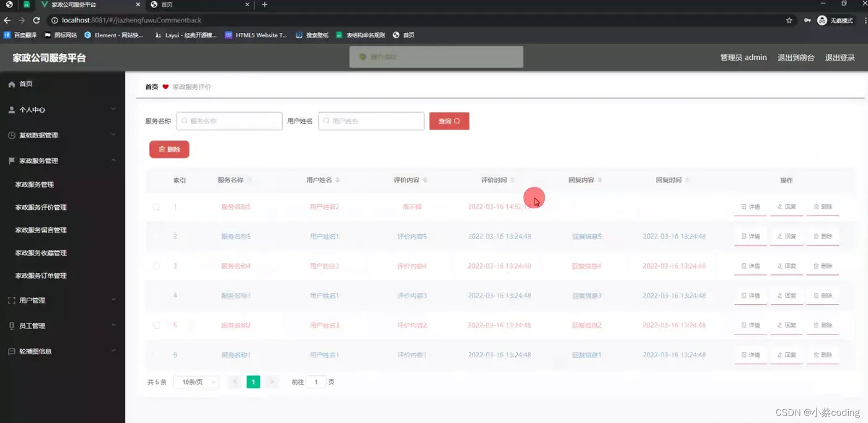Open the Chrome three-dot menu
Image resolution: width=868 pixels, height=423 pixels.
[x=865, y=20]
